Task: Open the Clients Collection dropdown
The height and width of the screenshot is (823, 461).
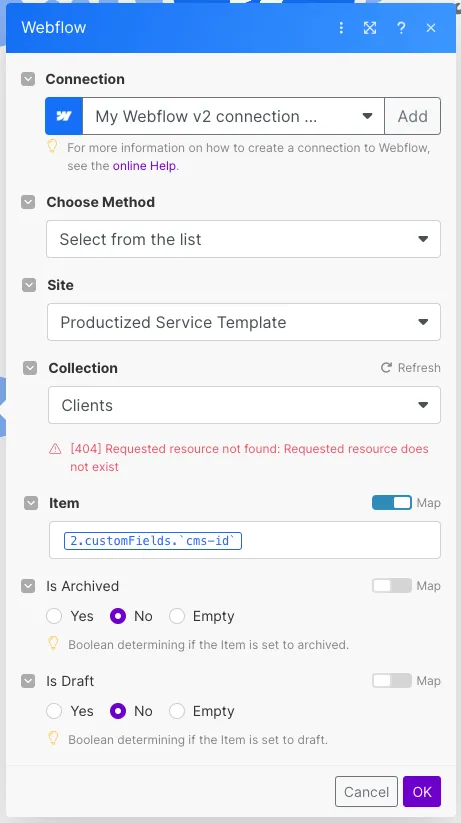Action: [x=244, y=405]
